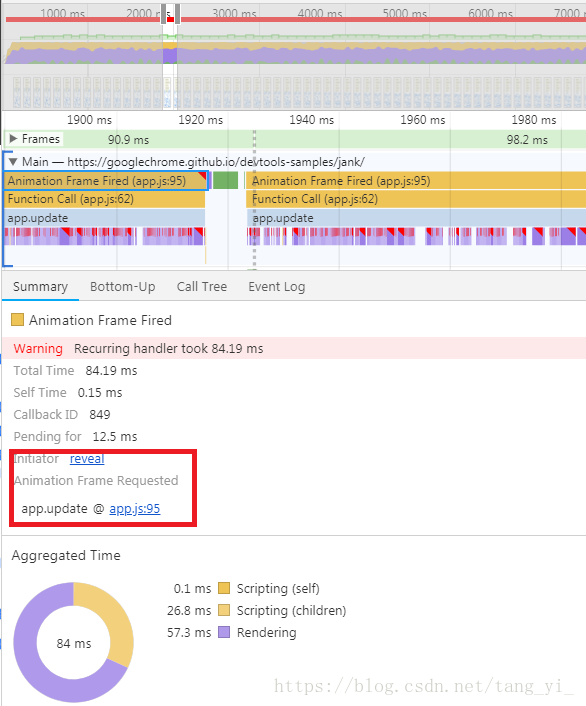586x706 pixels.
Task: Click the Initiator reveal link
Action: pyautogui.click(x=87, y=458)
